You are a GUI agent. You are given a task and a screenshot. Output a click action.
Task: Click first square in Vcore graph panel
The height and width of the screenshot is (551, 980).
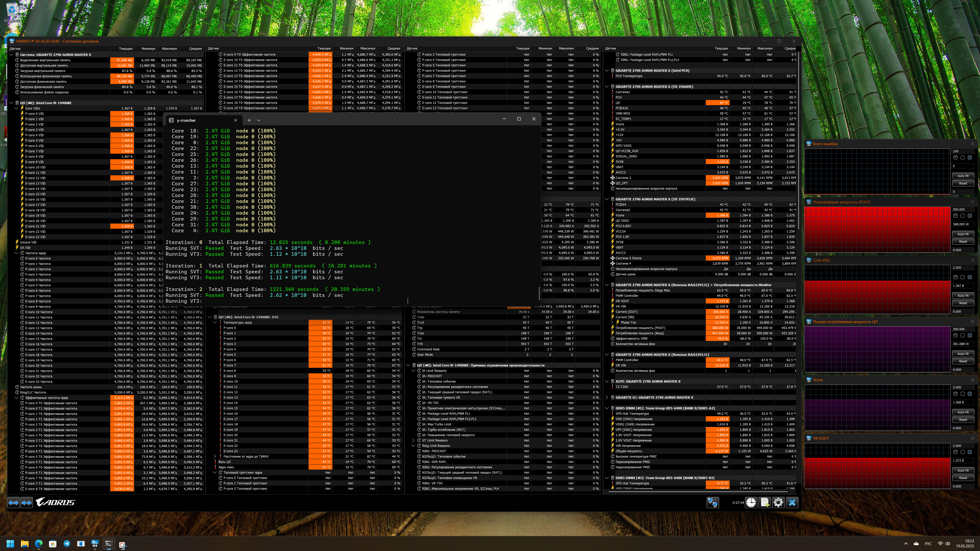(x=955, y=394)
